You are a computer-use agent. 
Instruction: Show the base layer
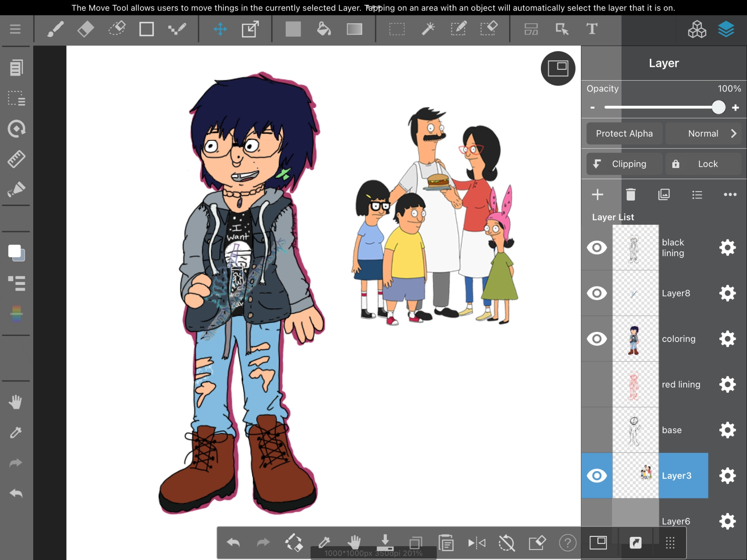(597, 430)
